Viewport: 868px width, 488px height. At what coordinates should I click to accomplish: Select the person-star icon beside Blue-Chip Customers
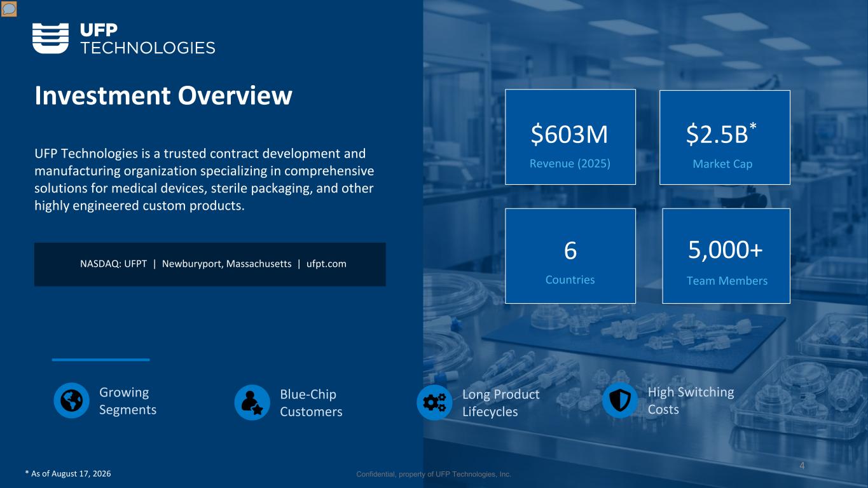[252, 402]
